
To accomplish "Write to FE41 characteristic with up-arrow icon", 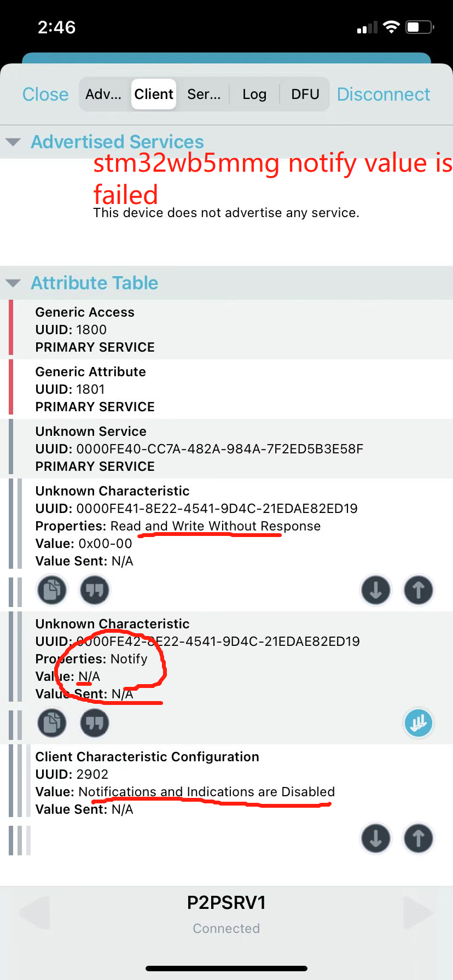I will click(x=419, y=590).
